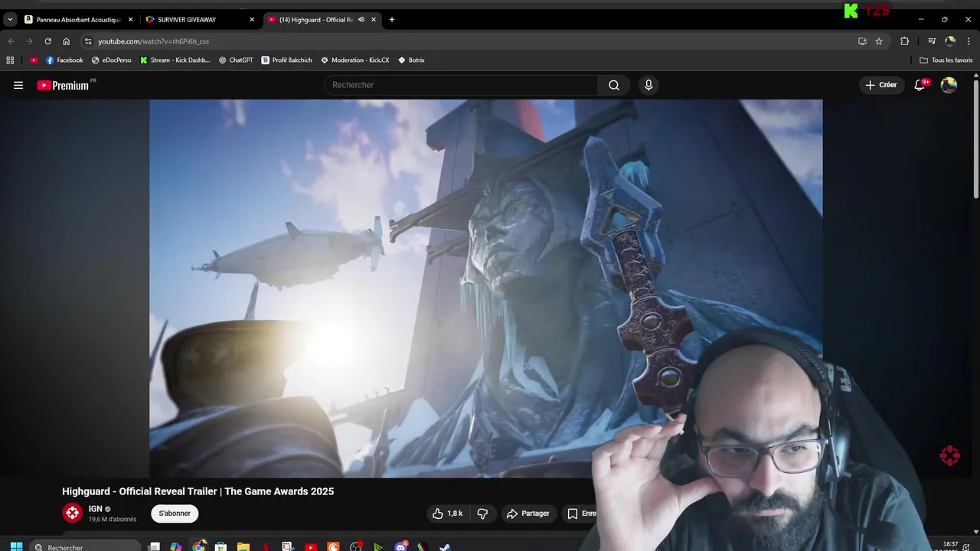Click the IGN watermark on the video

pyautogui.click(x=949, y=455)
